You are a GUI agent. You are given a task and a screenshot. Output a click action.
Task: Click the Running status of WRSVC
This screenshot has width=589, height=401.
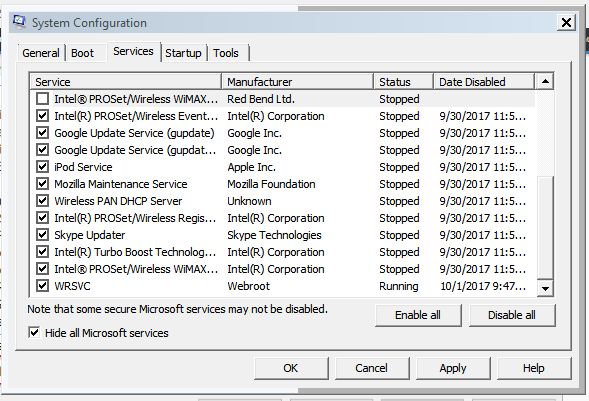399,286
